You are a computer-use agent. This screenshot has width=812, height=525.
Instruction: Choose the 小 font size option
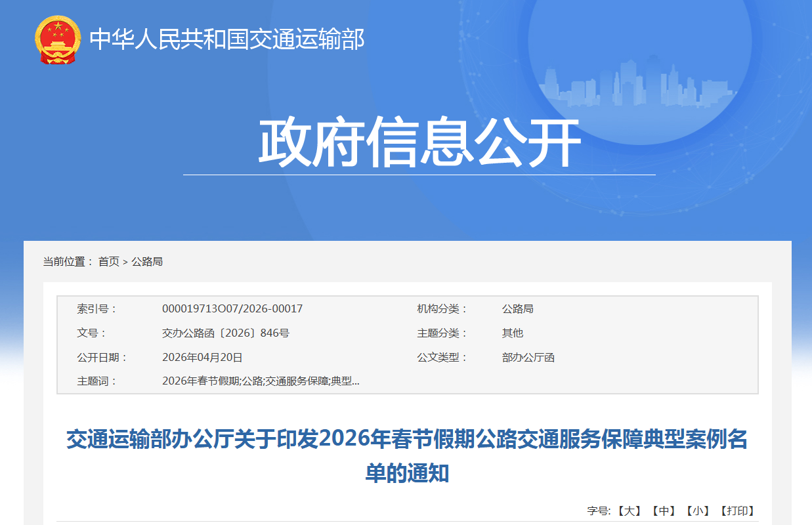698,511
